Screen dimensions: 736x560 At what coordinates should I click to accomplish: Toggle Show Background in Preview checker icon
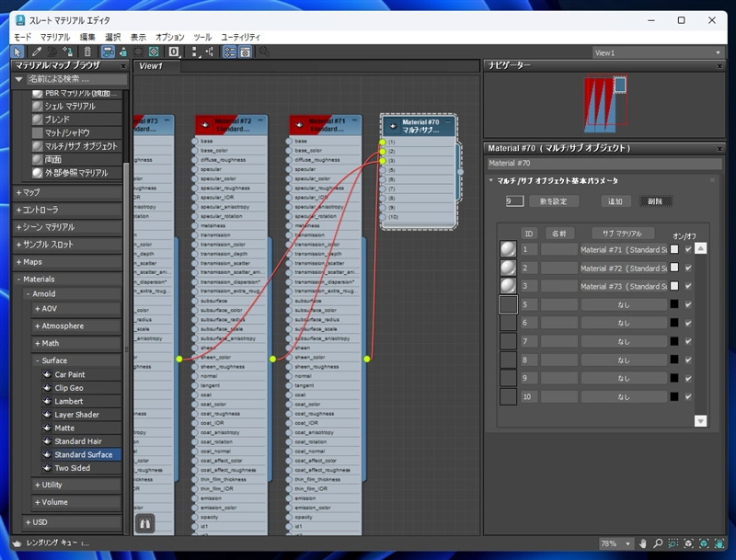[154, 51]
